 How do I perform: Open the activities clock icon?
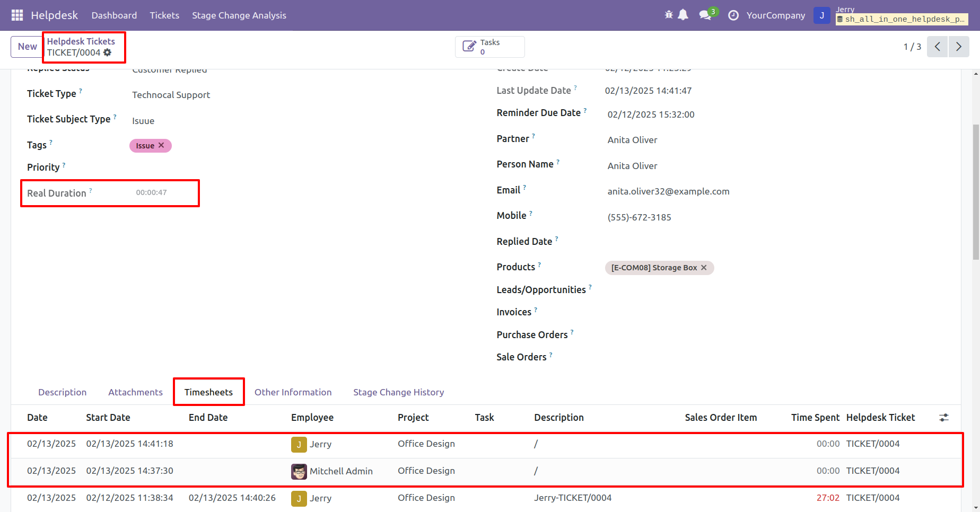pos(733,15)
